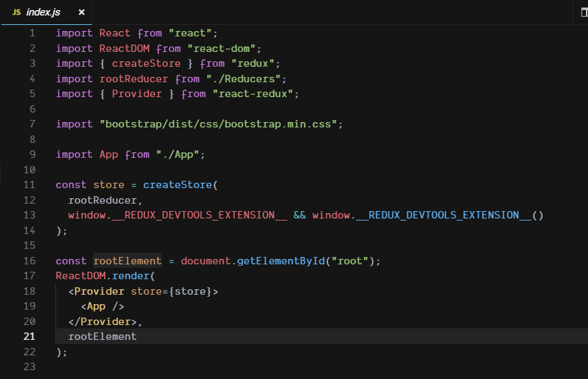
Task: Click the "./Reducers" path string
Action: pyautogui.click(x=244, y=79)
